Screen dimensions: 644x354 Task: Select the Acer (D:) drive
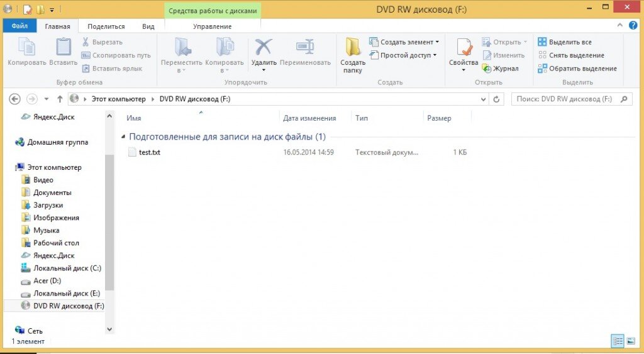[x=41, y=281]
